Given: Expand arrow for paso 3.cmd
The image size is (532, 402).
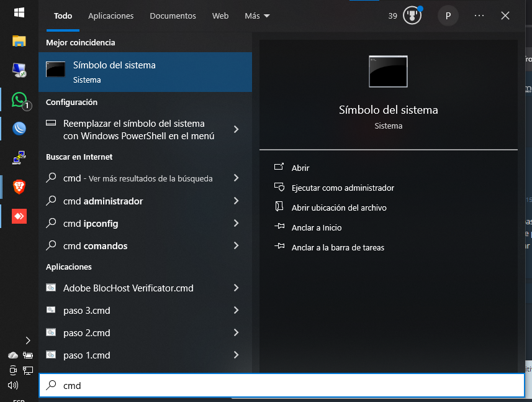Looking at the screenshot, I should click(x=236, y=310).
